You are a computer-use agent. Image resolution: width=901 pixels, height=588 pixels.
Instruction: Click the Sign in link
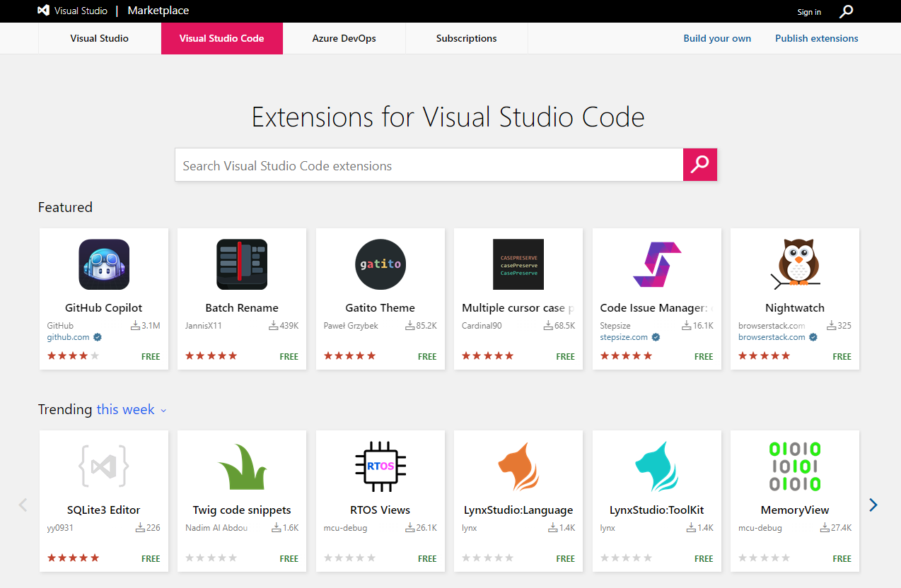tap(809, 12)
